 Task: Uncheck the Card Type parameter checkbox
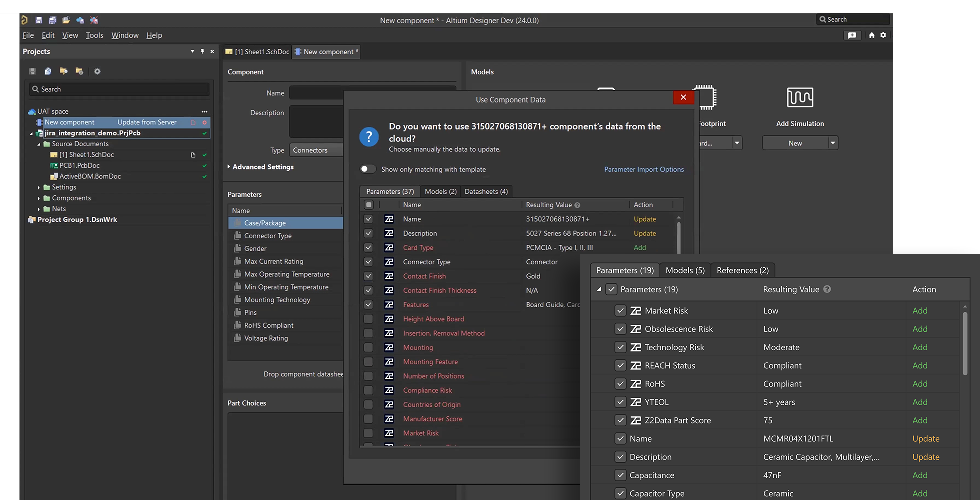368,248
